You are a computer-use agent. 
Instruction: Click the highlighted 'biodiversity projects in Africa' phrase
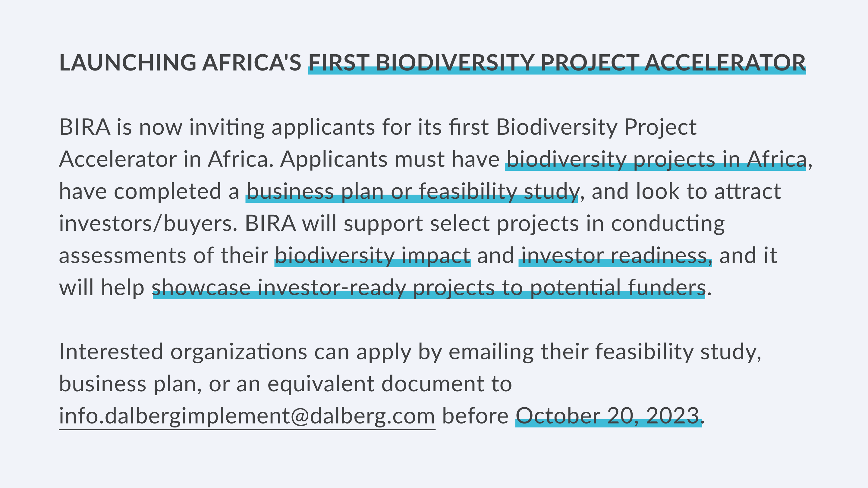tap(656, 159)
